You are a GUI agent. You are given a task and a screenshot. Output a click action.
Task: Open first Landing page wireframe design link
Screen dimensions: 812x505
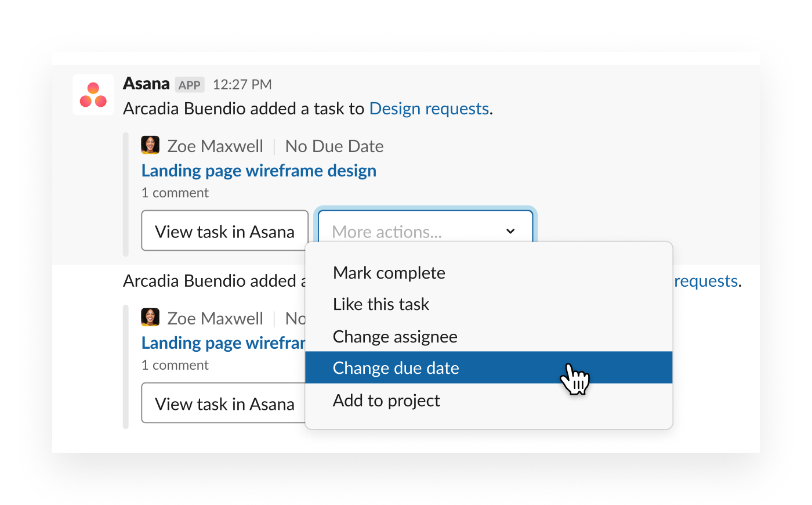point(259,171)
